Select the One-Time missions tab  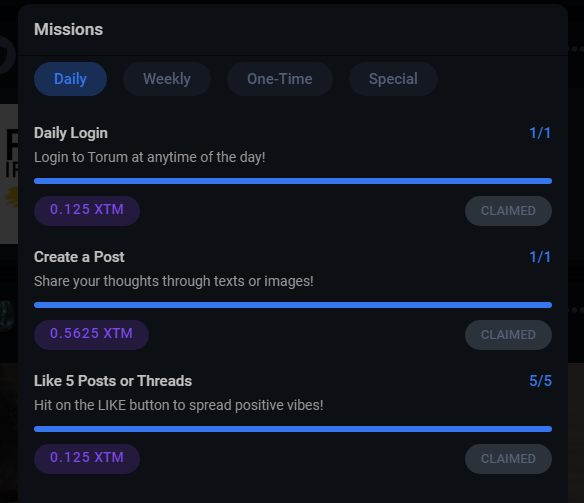(x=280, y=79)
